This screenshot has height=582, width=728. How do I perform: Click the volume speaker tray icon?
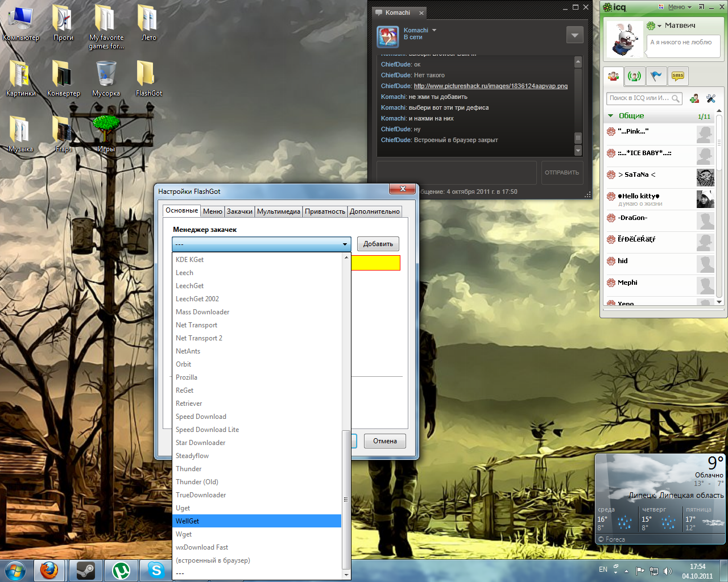(x=667, y=571)
